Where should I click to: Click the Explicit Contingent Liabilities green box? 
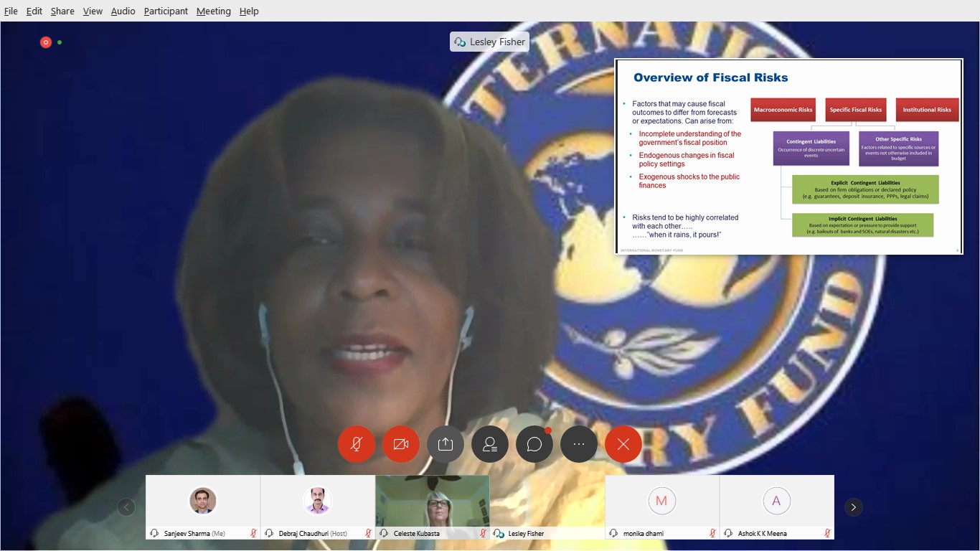tap(865, 189)
